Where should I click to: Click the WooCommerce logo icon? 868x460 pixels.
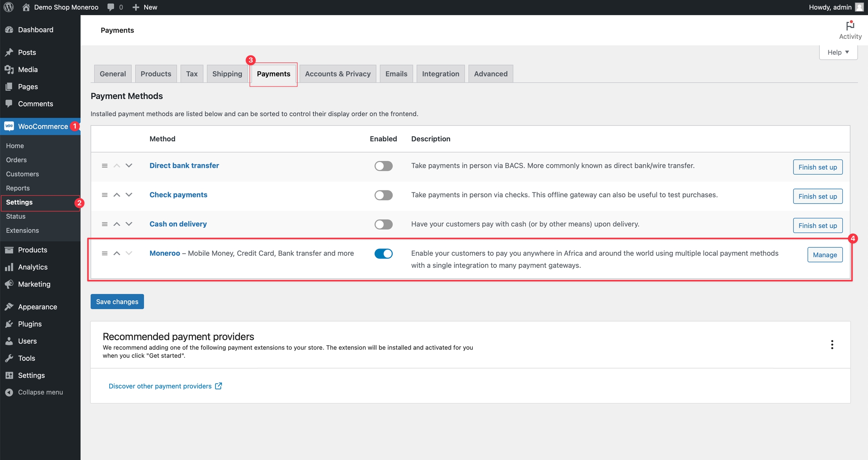(9, 126)
